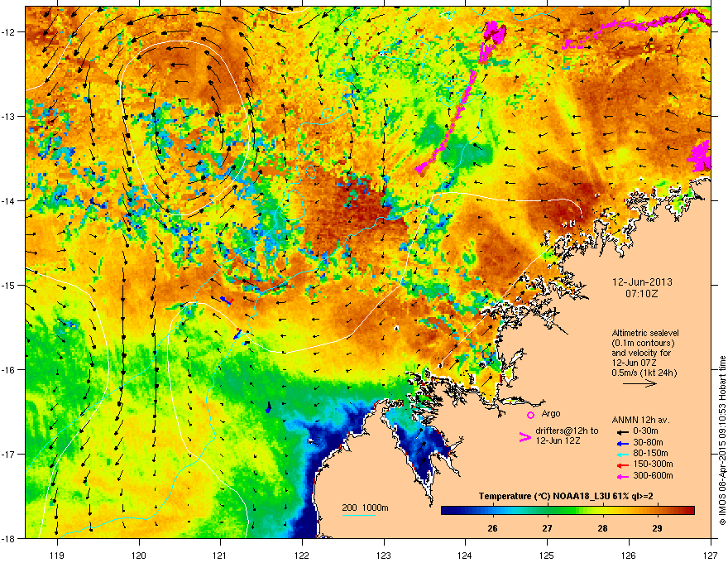Click the Argo magenta circle legend symbol
The width and height of the screenshot is (728, 563).
[x=530, y=415]
